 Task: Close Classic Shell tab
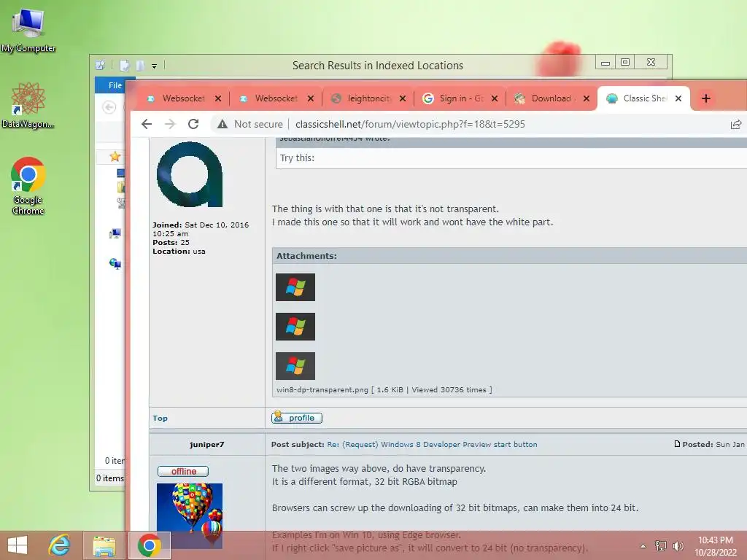coord(678,98)
